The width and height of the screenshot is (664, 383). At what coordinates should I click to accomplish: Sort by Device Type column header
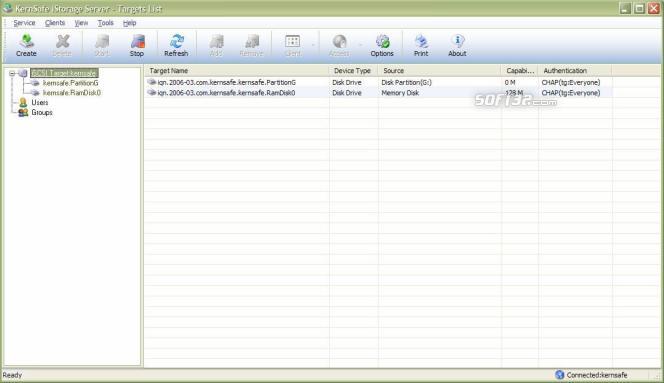tap(354, 71)
